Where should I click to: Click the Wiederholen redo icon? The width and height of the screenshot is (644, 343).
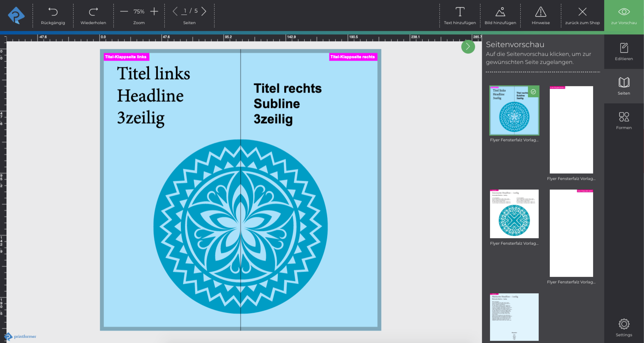point(93,12)
